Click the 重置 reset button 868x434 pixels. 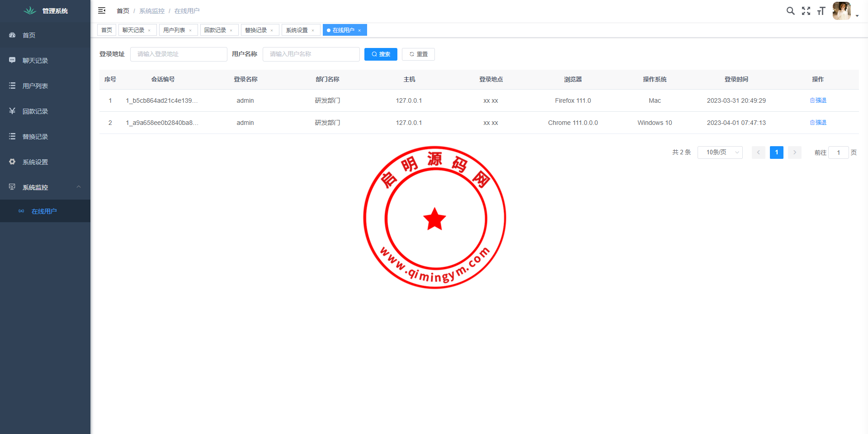tap(418, 54)
